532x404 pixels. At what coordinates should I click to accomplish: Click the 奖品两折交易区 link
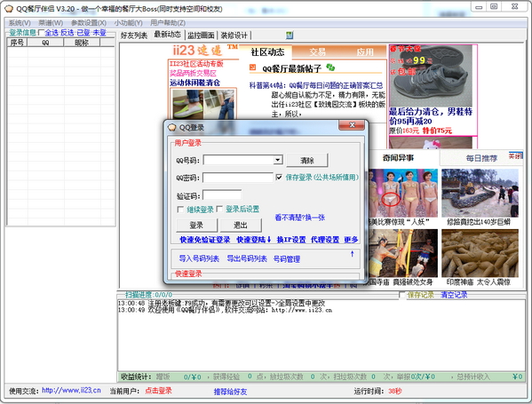click(x=193, y=73)
